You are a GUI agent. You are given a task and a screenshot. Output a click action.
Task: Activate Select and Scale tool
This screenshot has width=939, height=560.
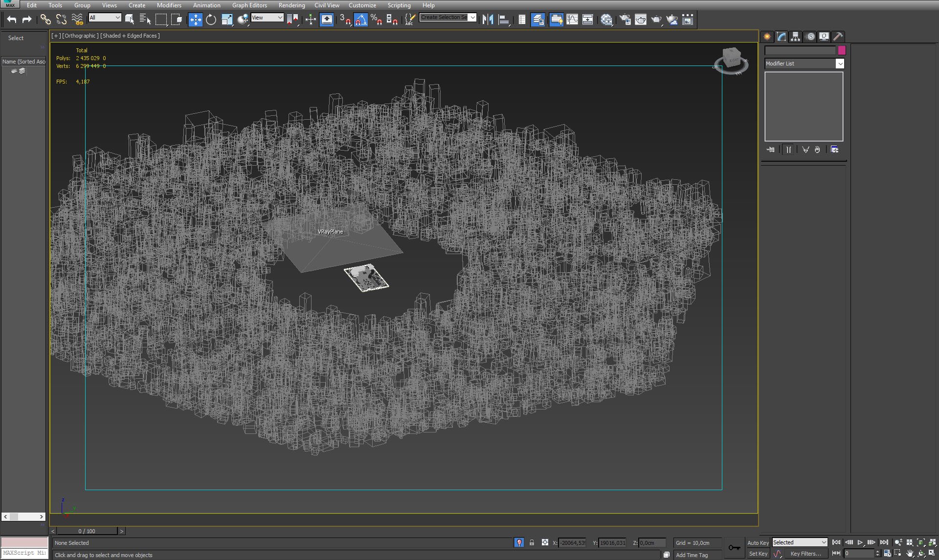tap(227, 20)
